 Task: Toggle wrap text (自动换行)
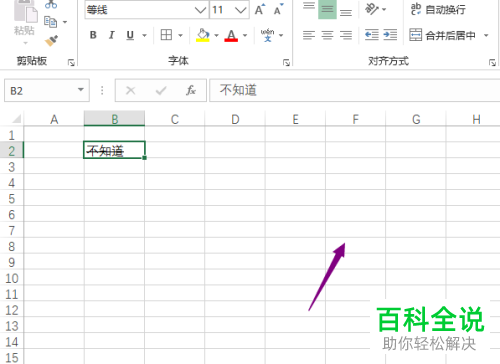(x=438, y=9)
